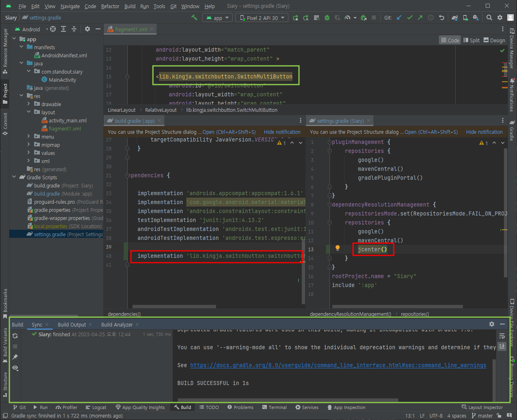The width and height of the screenshot is (517, 420).
Task: Open the SDK Manager toolbar icon
Action: [476, 17]
